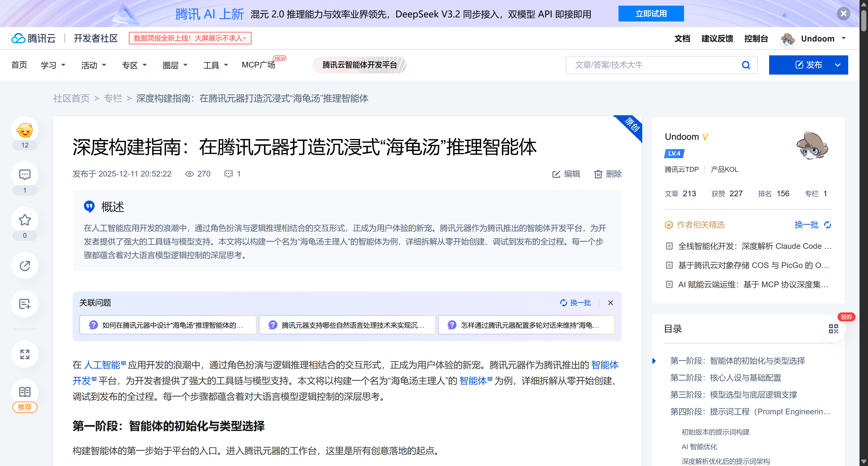Image resolution: width=868 pixels, height=466 pixels.
Task: Favorite article with the star icon
Action: click(x=25, y=220)
